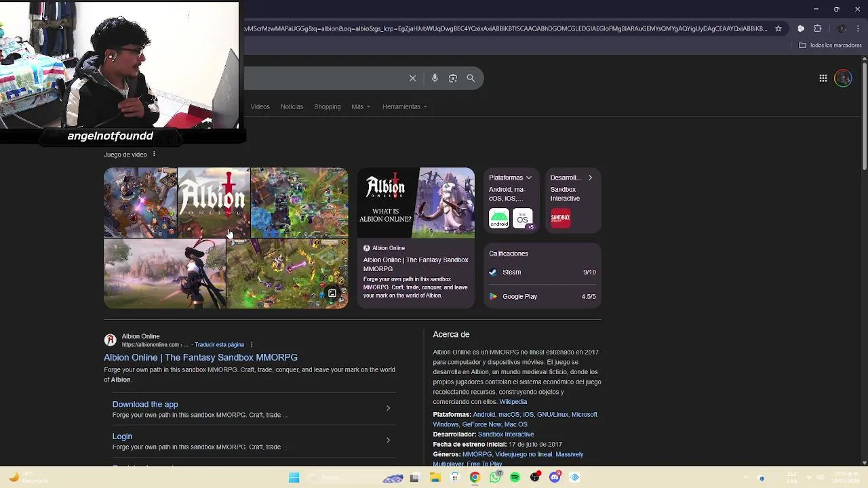Open the Download the app link
Viewport: 868px width, 488px height.
(145, 405)
